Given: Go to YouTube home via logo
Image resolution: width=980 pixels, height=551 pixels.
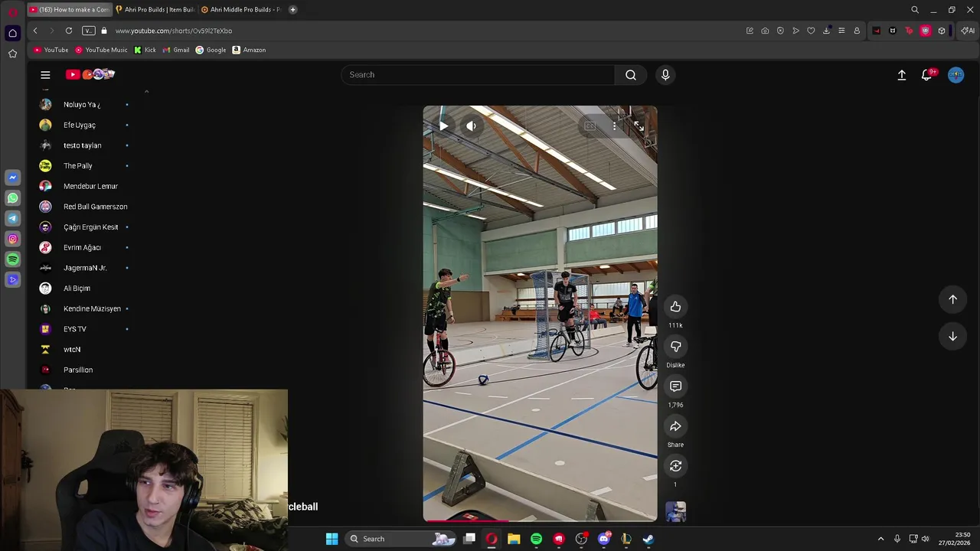Looking at the screenshot, I should coord(90,74).
